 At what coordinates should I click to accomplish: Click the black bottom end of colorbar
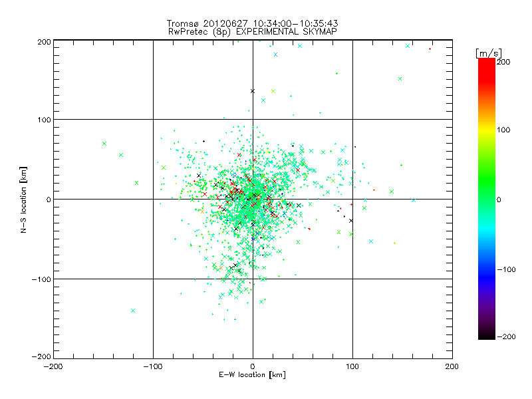pyautogui.click(x=487, y=335)
